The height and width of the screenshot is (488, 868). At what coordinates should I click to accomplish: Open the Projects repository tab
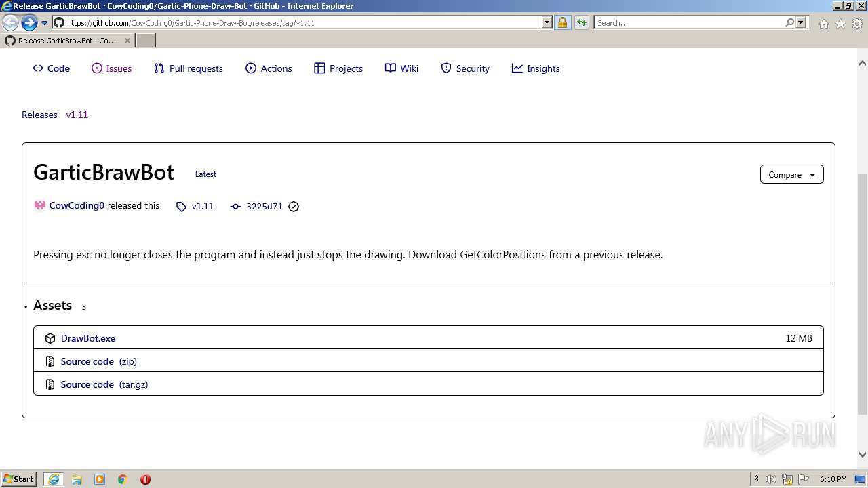coord(338,68)
